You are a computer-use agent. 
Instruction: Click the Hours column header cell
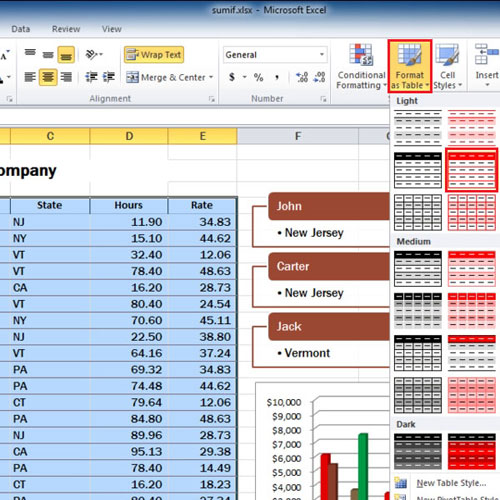pos(129,205)
